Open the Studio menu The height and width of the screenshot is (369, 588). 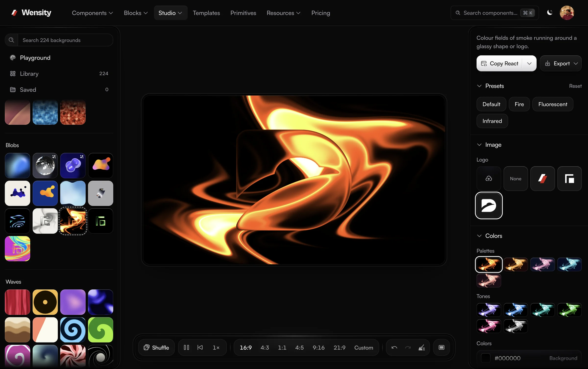coord(170,13)
